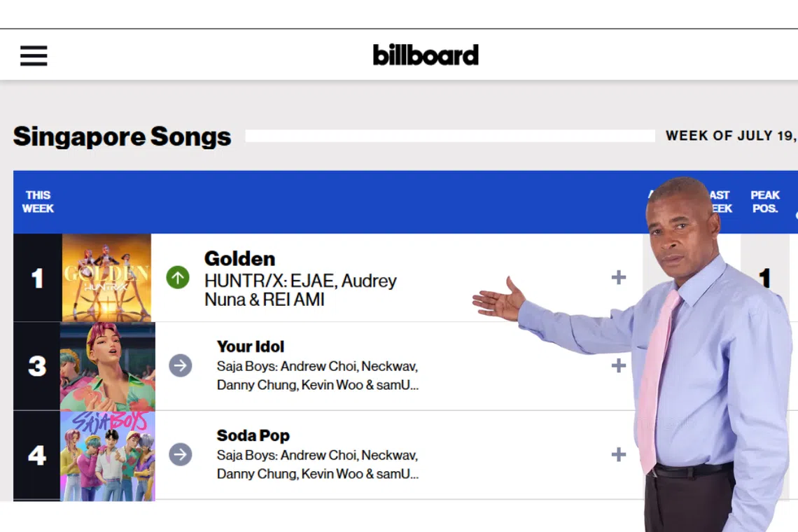Click the Singapore Songs chart heading
Viewport: 798px width, 532px height.
click(x=122, y=136)
